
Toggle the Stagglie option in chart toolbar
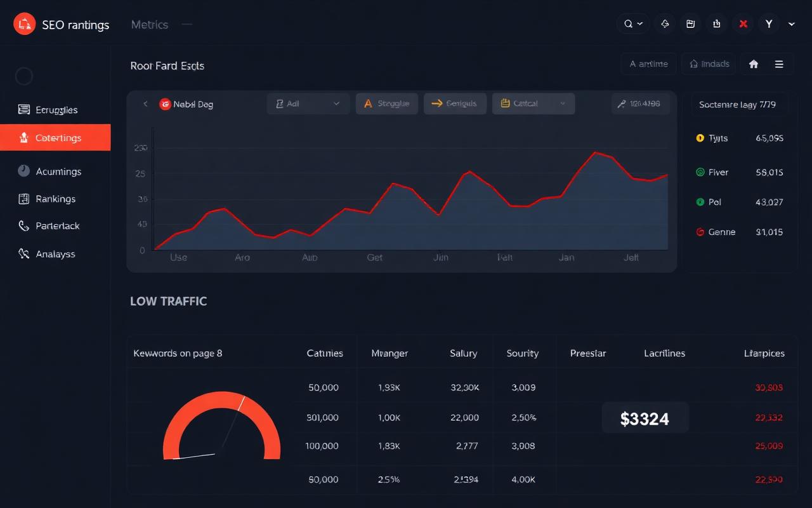tap(387, 104)
